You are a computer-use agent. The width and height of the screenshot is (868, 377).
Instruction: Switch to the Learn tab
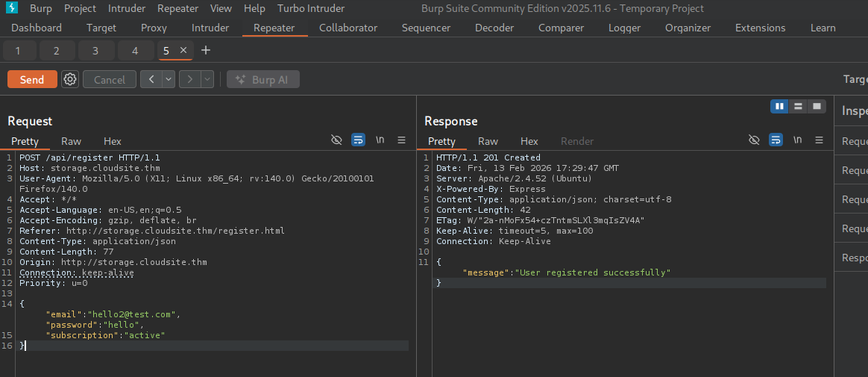(x=823, y=28)
